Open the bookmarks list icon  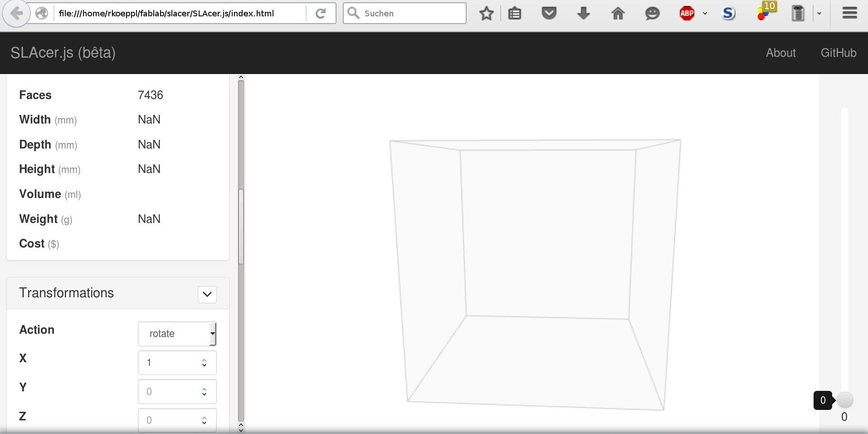515,14
